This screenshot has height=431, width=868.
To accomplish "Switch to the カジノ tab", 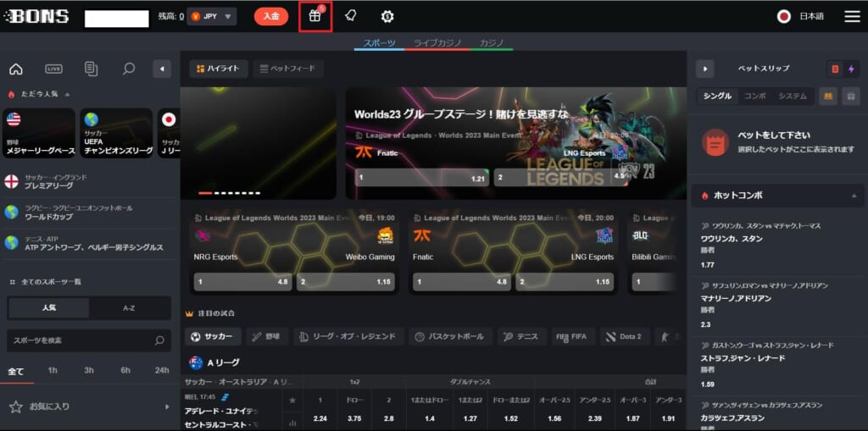I will point(492,43).
